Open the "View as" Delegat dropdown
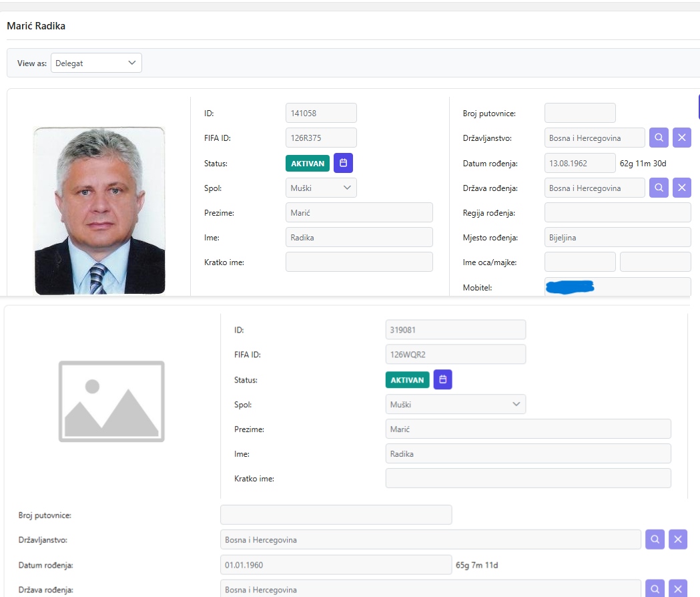The image size is (700, 597). click(x=96, y=63)
